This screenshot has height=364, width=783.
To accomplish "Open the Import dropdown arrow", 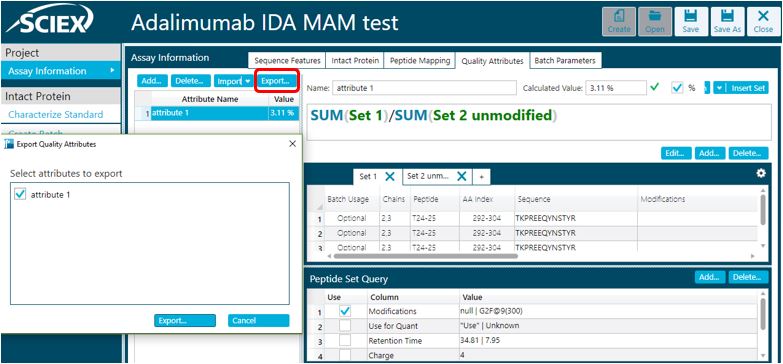I will coord(248,81).
